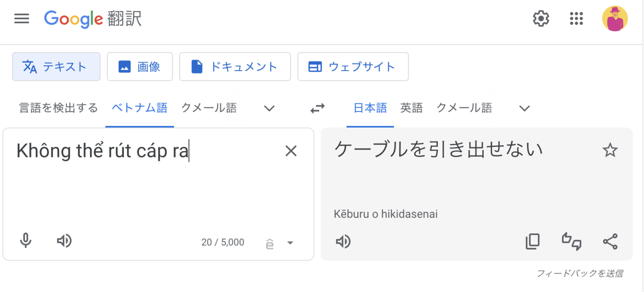Rate this translation with thumbs icon
644x292 pixels.
click(x=571, y=241)
